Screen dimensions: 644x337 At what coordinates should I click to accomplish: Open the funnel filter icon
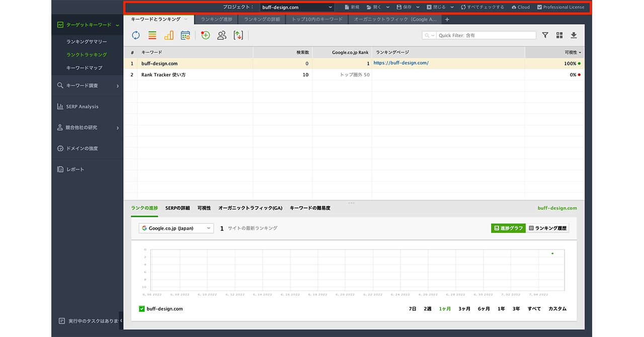click(x=545, y=35)
